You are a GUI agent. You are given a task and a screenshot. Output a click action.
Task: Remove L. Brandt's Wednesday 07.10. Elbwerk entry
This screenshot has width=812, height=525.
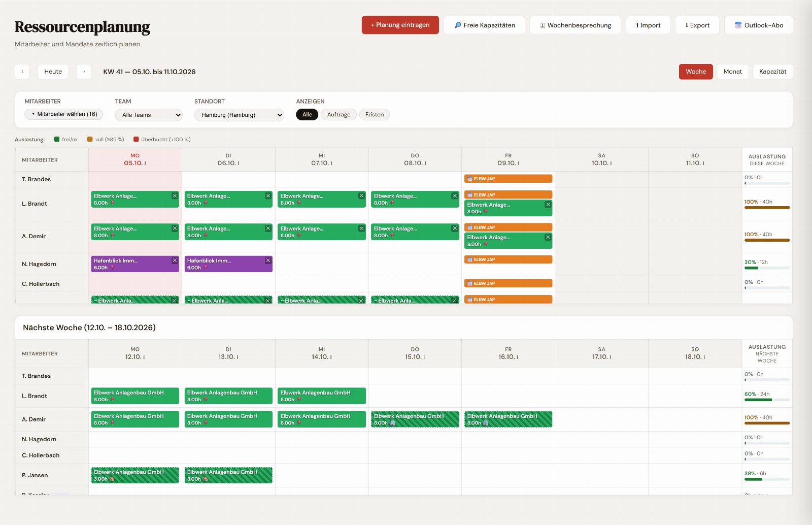361,196
